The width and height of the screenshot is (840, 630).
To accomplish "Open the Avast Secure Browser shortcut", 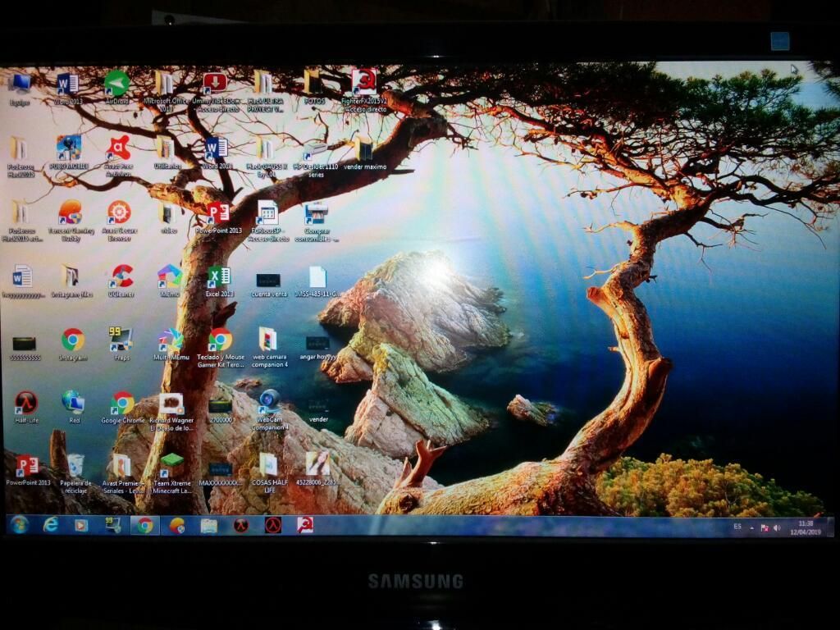I will point(119,220).
